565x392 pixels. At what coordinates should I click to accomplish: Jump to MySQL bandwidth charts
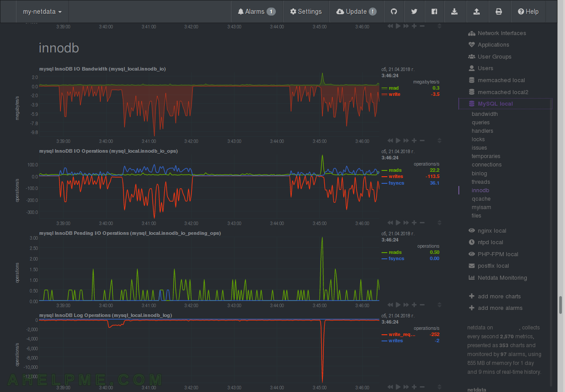[x=485, y=114]
